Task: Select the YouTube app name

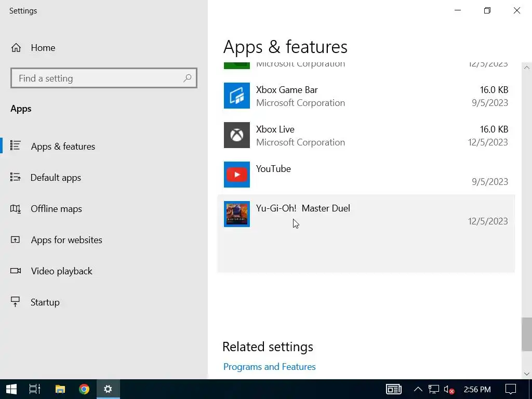Action: [273, 169]
